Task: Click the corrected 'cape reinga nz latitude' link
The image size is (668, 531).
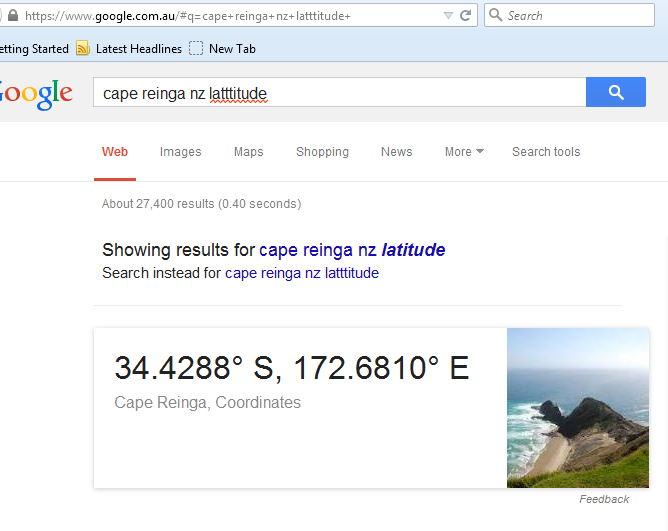Action: point(352,250)
